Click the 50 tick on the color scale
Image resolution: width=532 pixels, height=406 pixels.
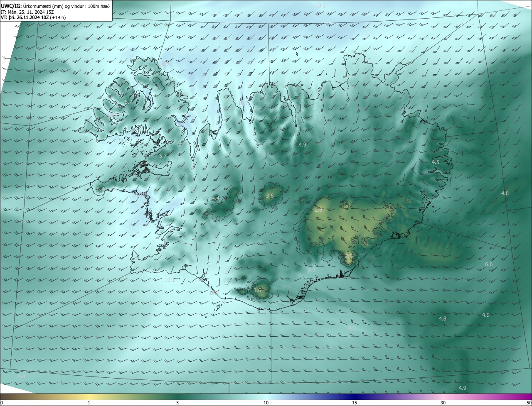click(x=529, y=403)
